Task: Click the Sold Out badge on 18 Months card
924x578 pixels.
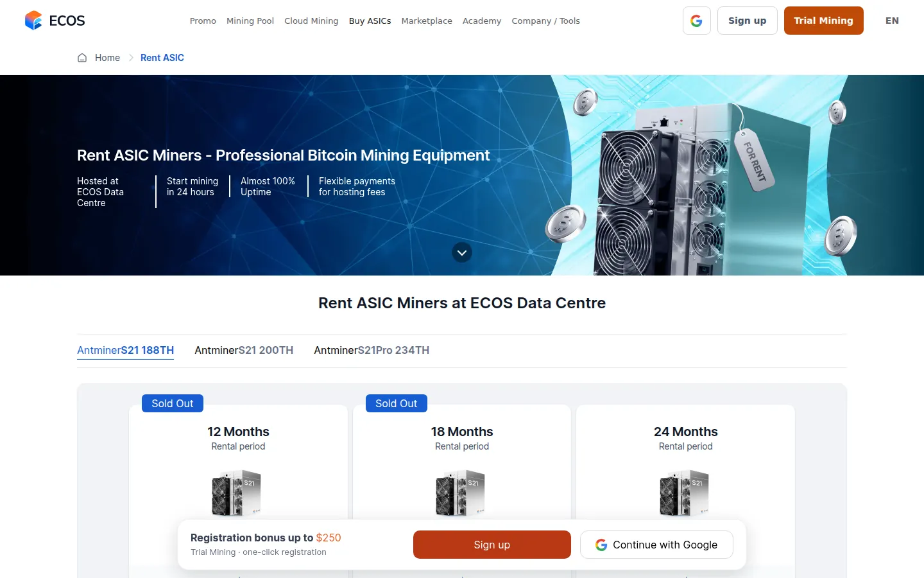Action: [396, 403]
